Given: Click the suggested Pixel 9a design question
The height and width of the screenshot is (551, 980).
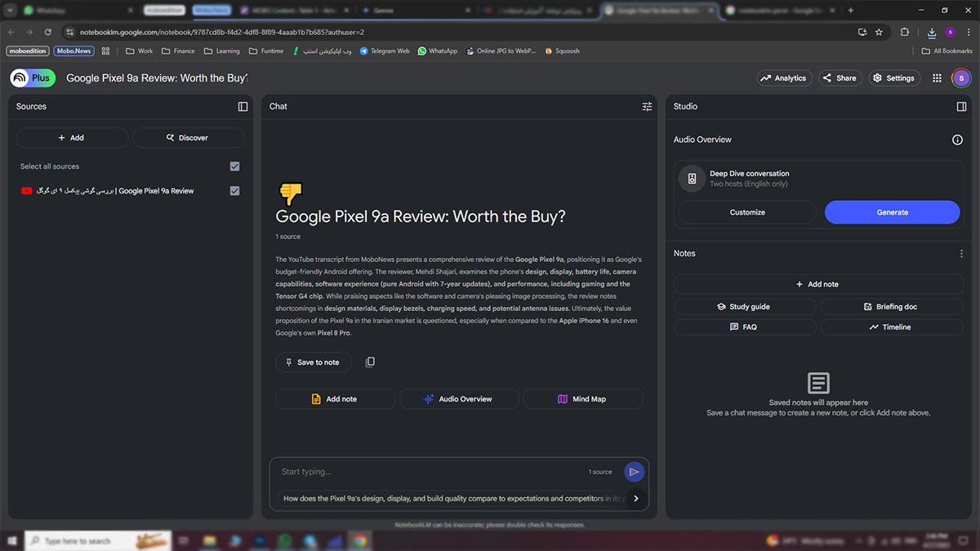Looking at the screenshot, I should click(x=453, y=499).
